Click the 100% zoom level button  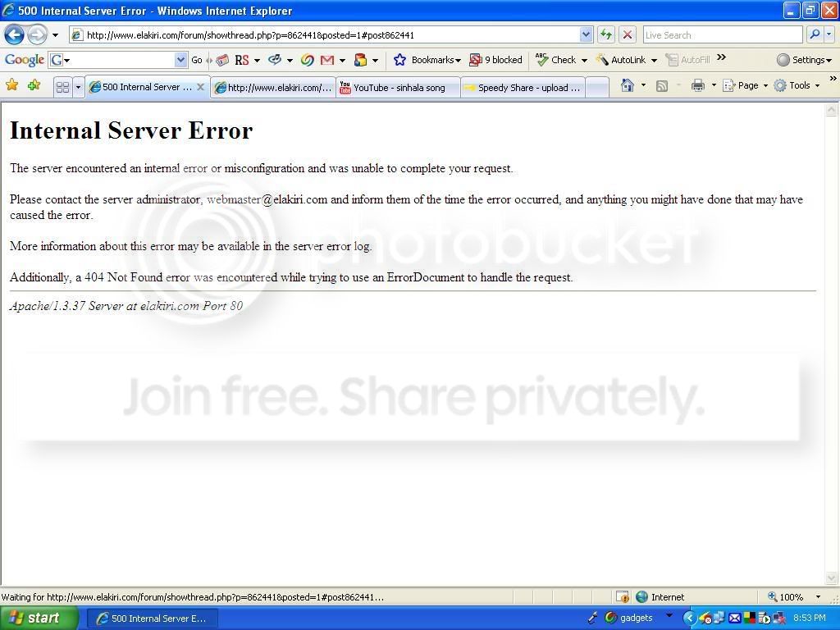(x=785, y=597)
